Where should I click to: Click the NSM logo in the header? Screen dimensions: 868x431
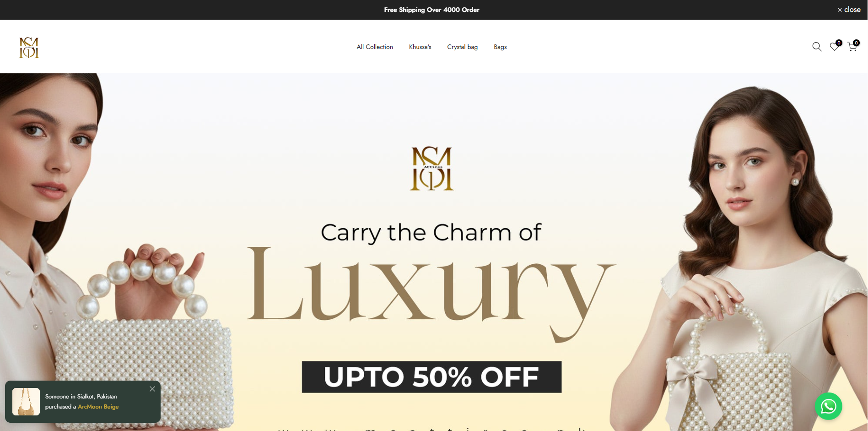point(29,48)
